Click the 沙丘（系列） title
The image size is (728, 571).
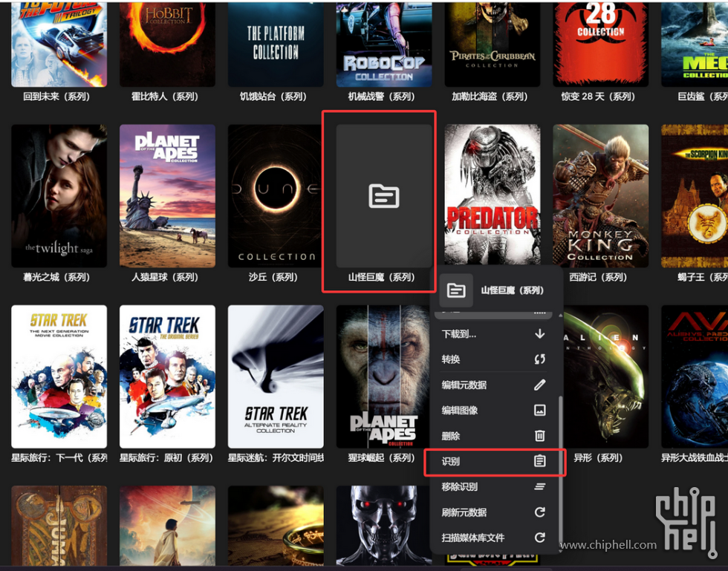pyautogui.click(x=273, y=277)
